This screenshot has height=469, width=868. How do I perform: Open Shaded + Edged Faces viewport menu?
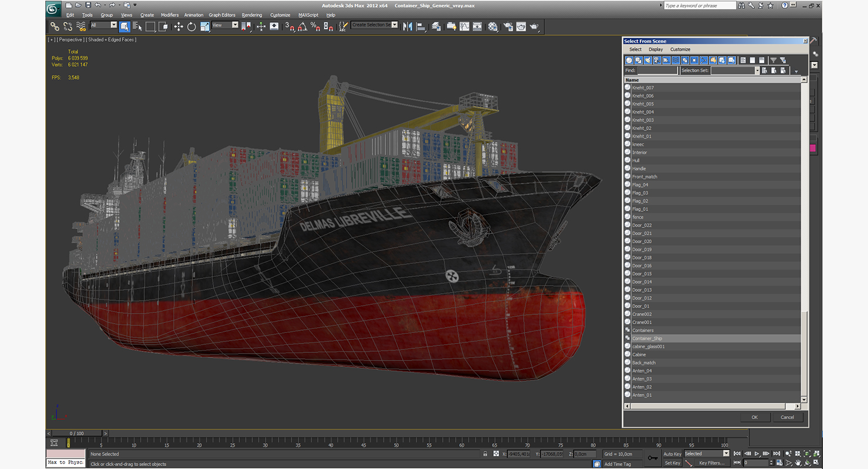112,40
